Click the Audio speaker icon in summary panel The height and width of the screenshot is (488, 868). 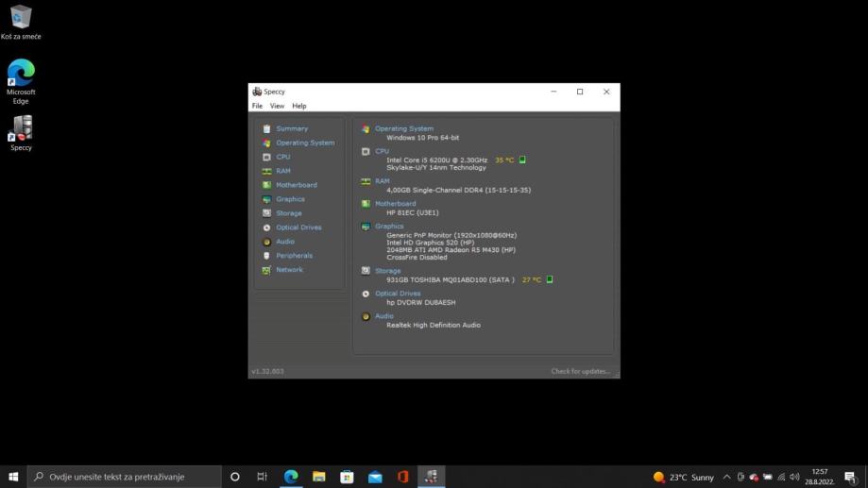coord(366,316)
